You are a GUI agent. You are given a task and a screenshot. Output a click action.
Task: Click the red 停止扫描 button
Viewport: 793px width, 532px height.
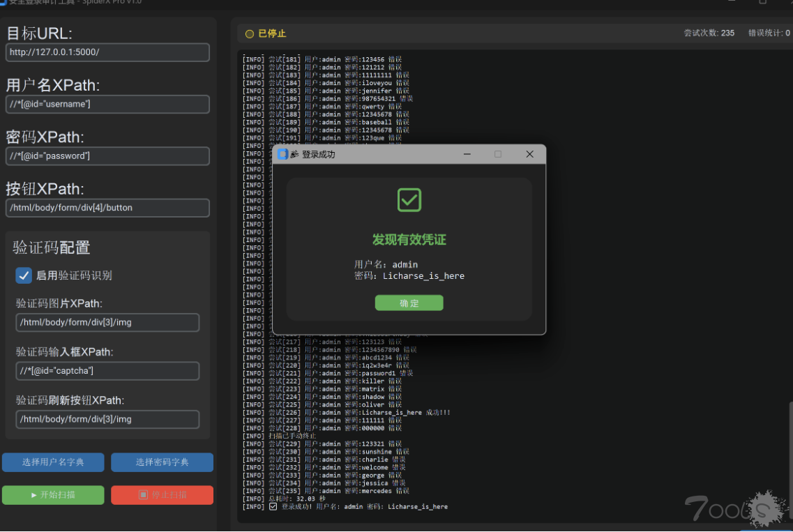point(162,495)
